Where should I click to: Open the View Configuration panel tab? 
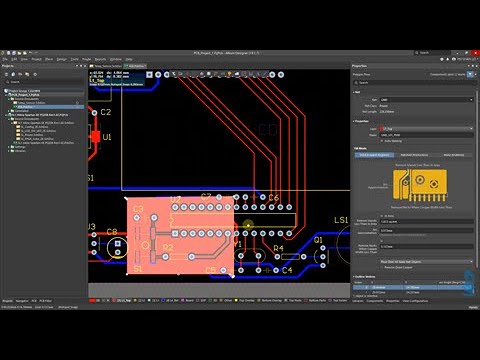(415, 301)
